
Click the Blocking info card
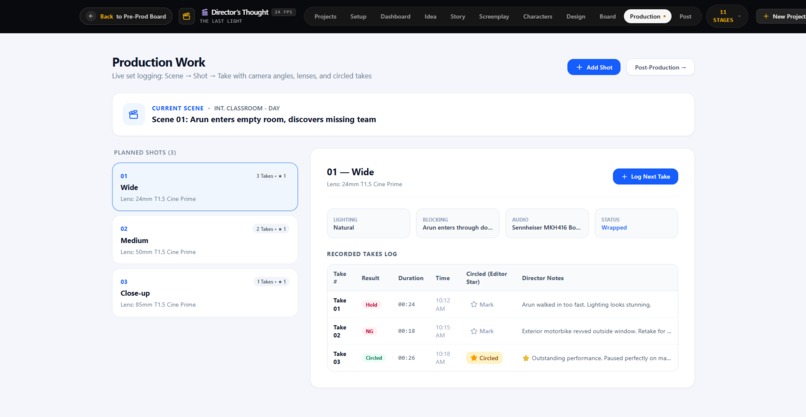click(x=457, y=223)
